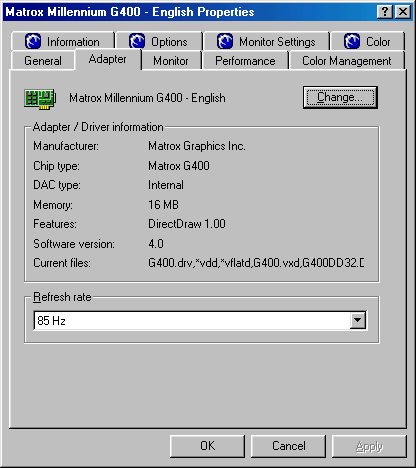Click the 'Internal' DAC type value
This screenshot has height=468, width=416.
(166, 185)
